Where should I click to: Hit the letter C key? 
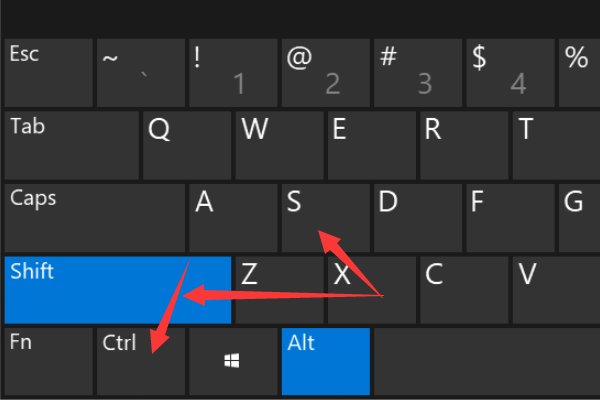(463, 289)
